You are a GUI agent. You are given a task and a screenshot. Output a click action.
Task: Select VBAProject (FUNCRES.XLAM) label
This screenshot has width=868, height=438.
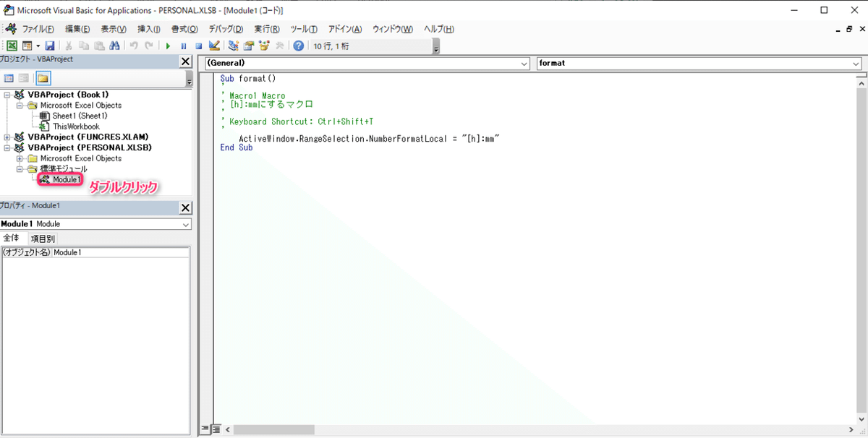[88, 137]
